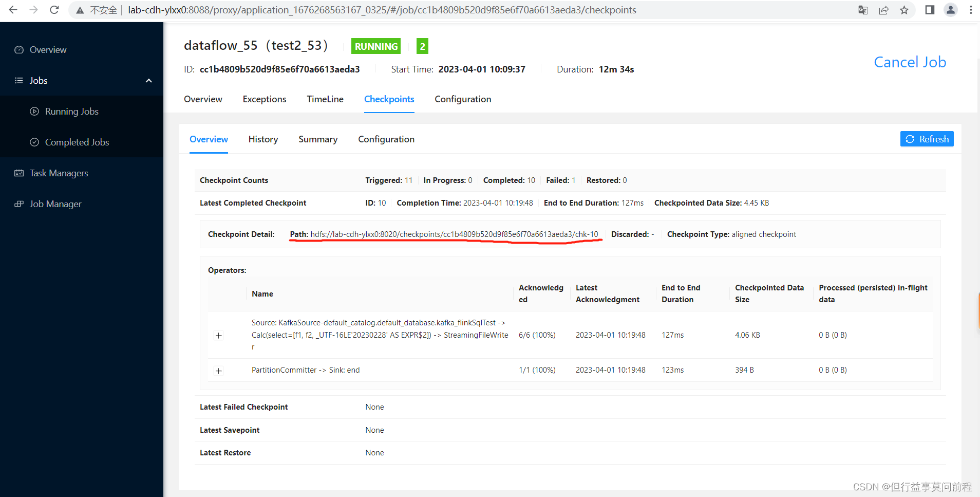Open Task Managers in the sidebar
Viewport: 980px width, 497px height.
(x=59, y=173)
